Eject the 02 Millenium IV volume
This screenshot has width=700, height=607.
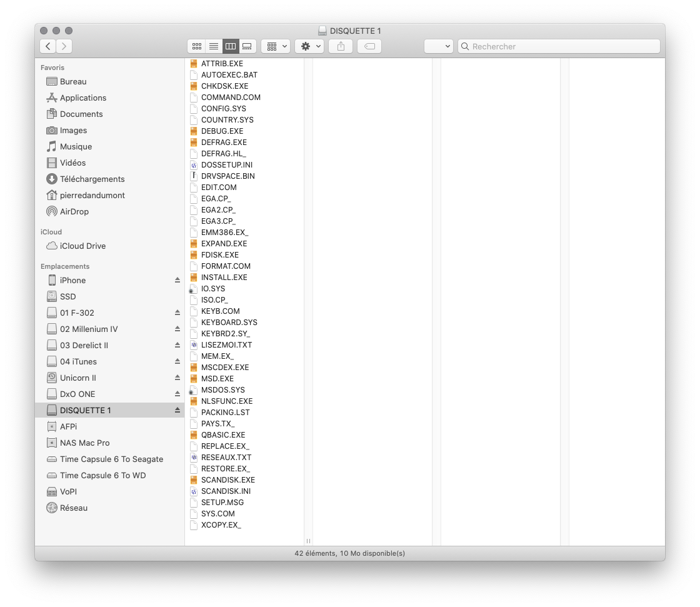pos(177,329)
